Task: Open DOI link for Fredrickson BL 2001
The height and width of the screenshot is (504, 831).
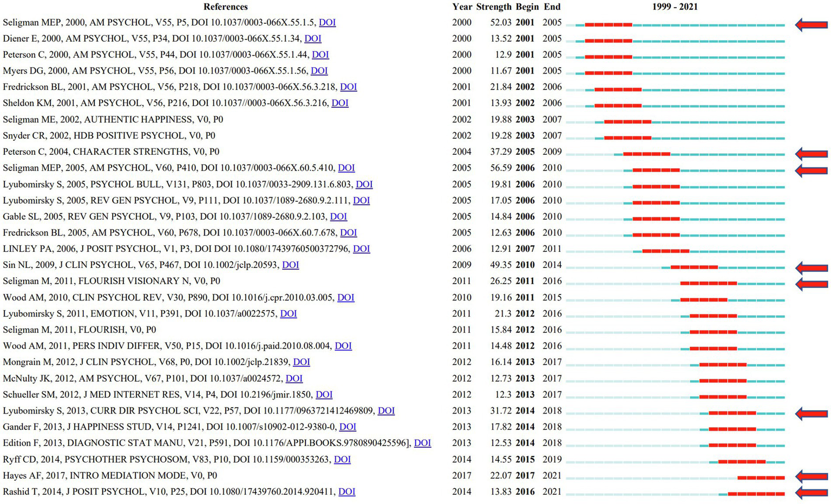Action: click(348, 87)
